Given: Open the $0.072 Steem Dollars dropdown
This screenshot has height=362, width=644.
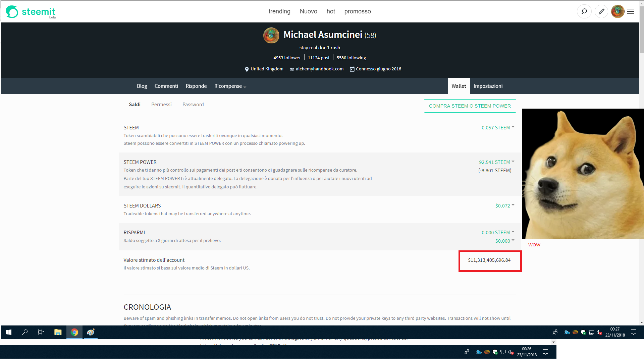Looking at the screenshot, I should point(504,206).
